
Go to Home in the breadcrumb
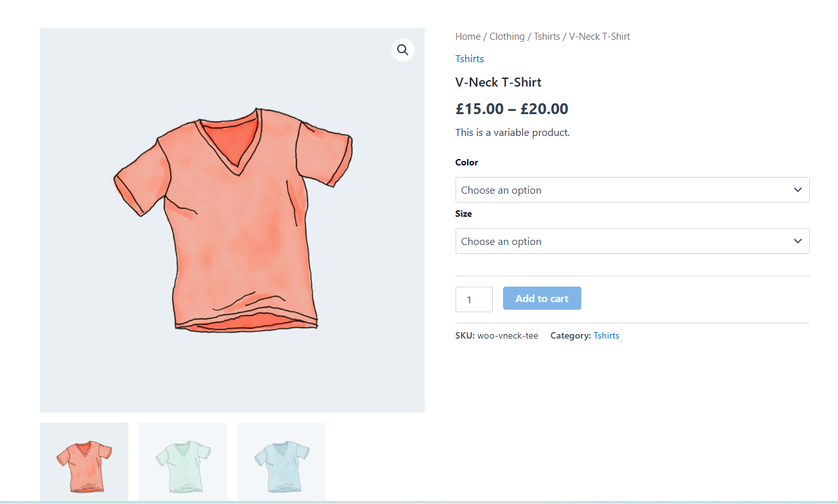coord(468,37)
